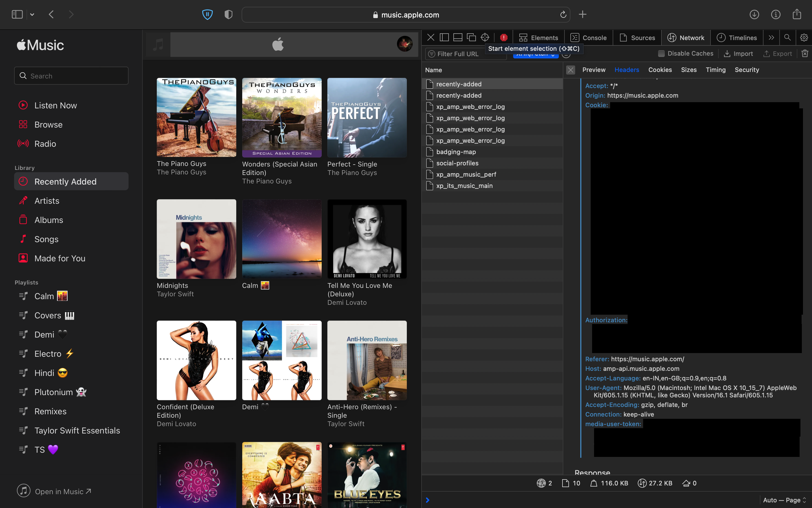Show more inspector tabs chevron
812x508 pixels.
pyautogui.click(x=771, y=38)
